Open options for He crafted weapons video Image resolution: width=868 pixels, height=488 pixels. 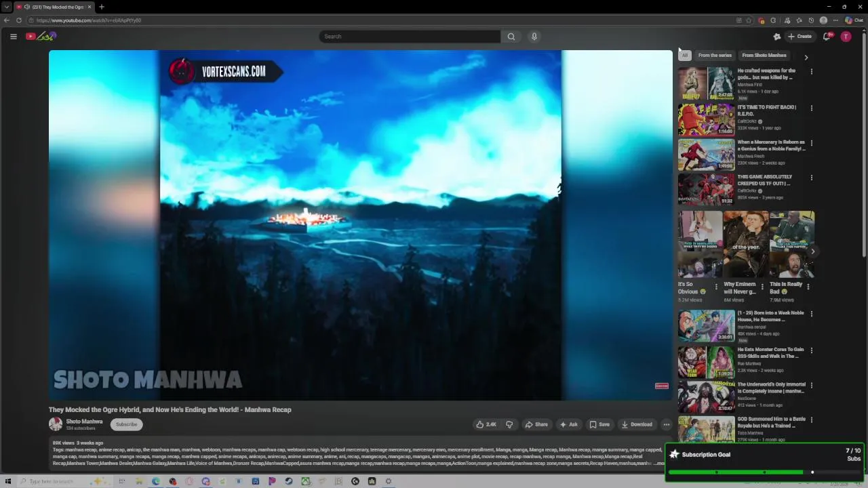811,71
